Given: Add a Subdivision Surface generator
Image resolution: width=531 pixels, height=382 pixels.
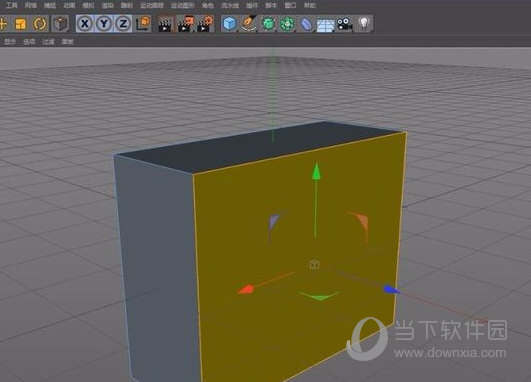Looking at the screenshot, I should (268, 24).
